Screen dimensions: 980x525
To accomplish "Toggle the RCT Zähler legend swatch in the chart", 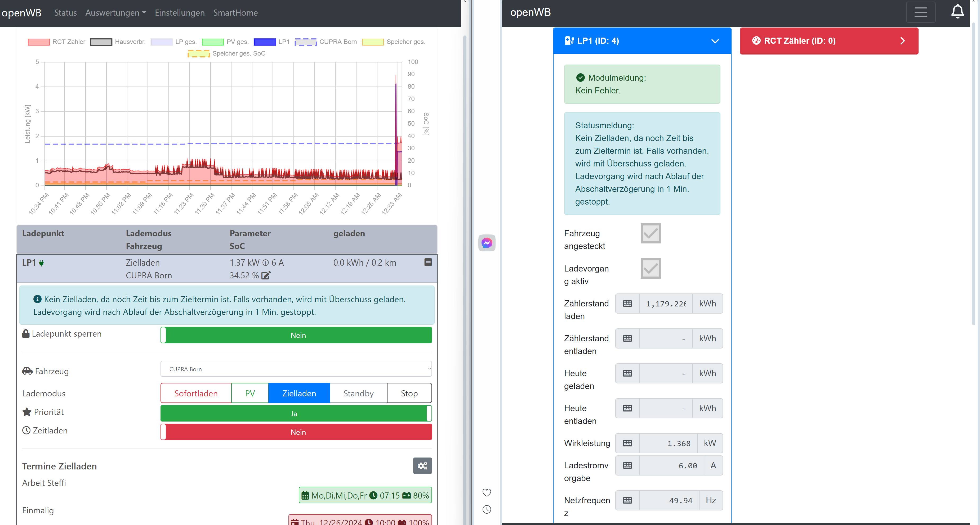I will 38,42.
